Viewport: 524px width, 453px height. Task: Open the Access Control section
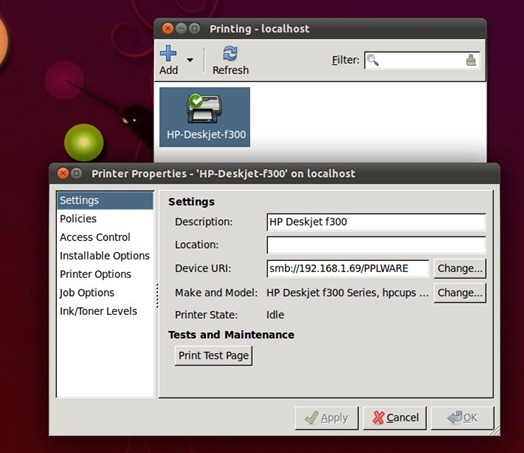click(105, 237)
